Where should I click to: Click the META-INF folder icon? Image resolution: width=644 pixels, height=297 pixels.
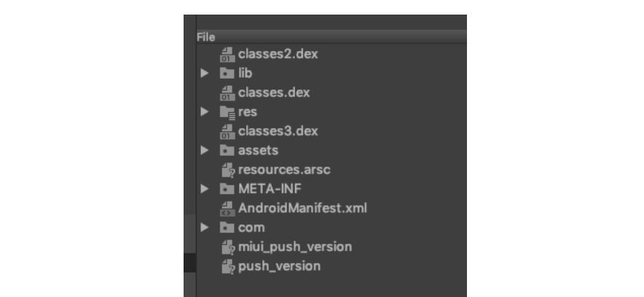pos(227,189)
